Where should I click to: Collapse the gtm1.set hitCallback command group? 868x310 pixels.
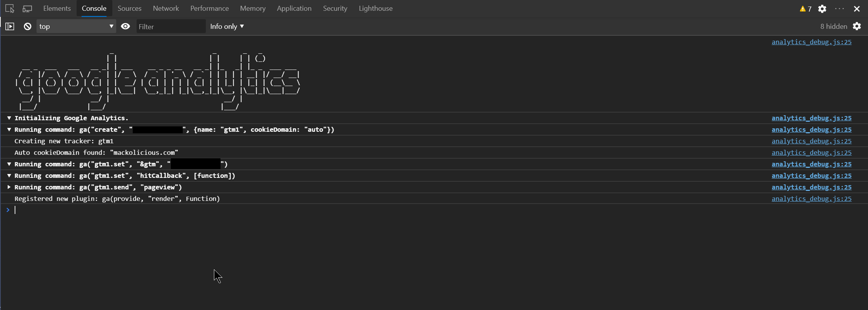pyautogui.click(x=9, y=176)
